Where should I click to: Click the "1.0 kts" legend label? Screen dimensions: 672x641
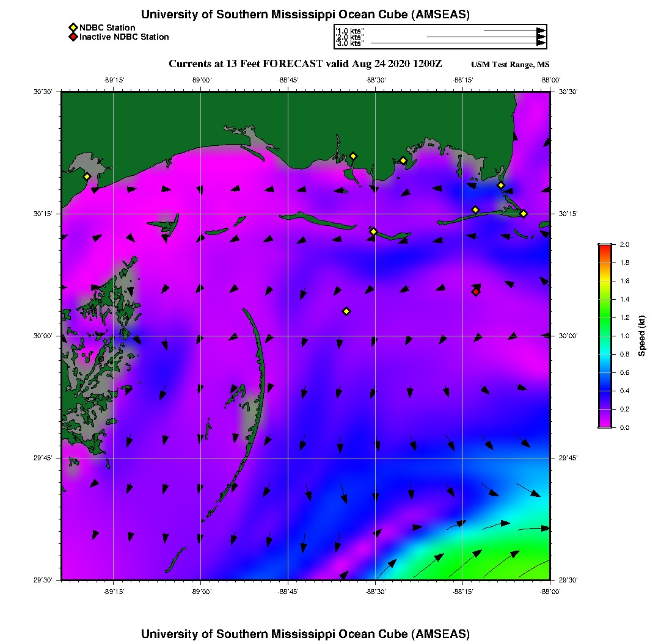350,31
